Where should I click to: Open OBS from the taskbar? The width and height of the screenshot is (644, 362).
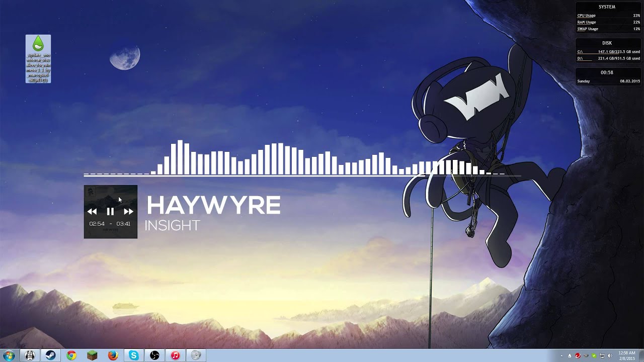[154, 355]
